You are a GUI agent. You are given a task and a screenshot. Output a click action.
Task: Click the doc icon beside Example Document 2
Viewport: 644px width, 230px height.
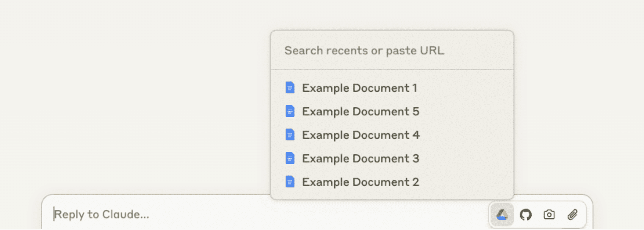coord(290,182)
